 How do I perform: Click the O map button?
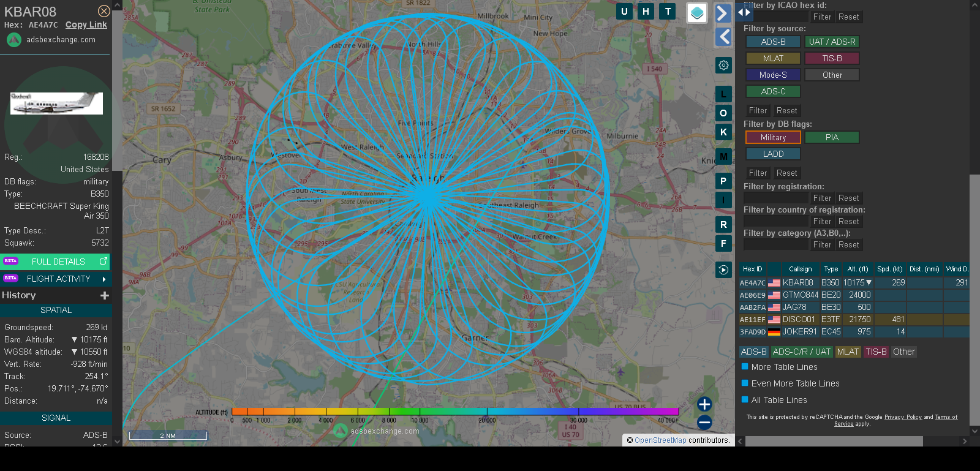[723, 113]
